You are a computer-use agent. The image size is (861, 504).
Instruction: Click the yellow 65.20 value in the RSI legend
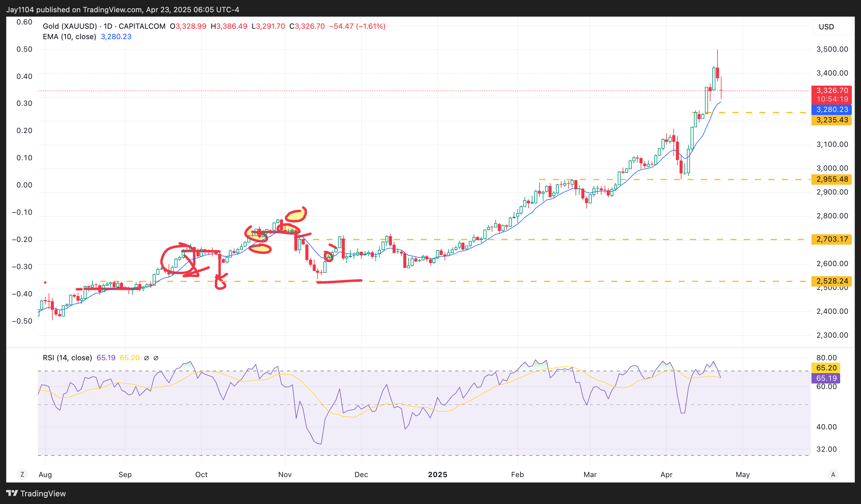coord(129,358)
